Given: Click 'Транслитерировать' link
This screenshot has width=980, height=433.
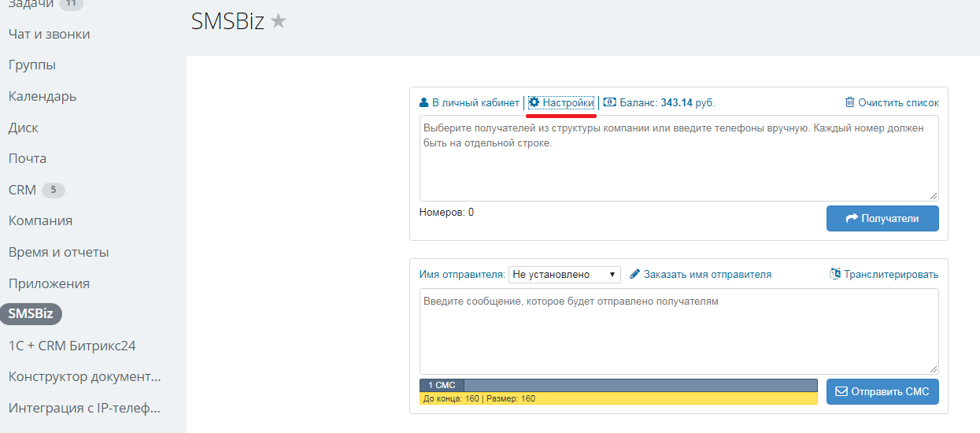Looking at the screenshot, I should [891, 274].
